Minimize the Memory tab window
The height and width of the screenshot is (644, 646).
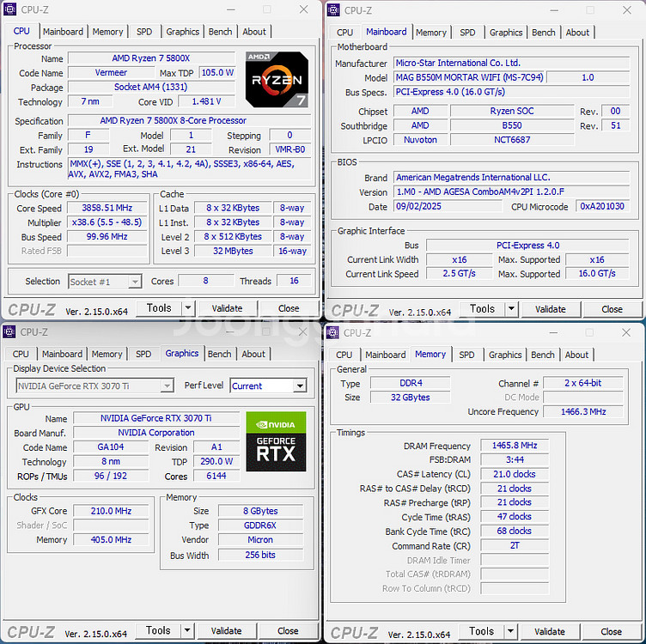[x=553, y=332]
